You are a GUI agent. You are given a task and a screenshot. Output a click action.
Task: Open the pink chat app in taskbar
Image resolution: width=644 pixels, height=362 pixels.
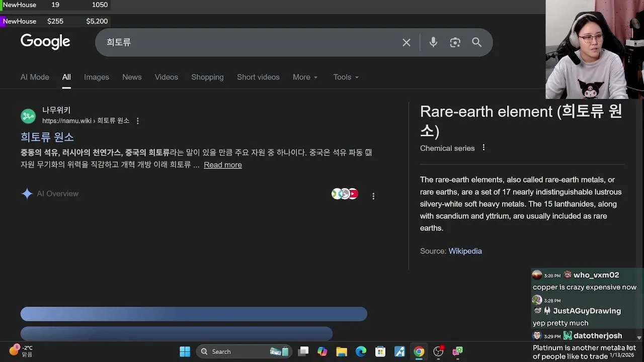[x=458, y=351]
